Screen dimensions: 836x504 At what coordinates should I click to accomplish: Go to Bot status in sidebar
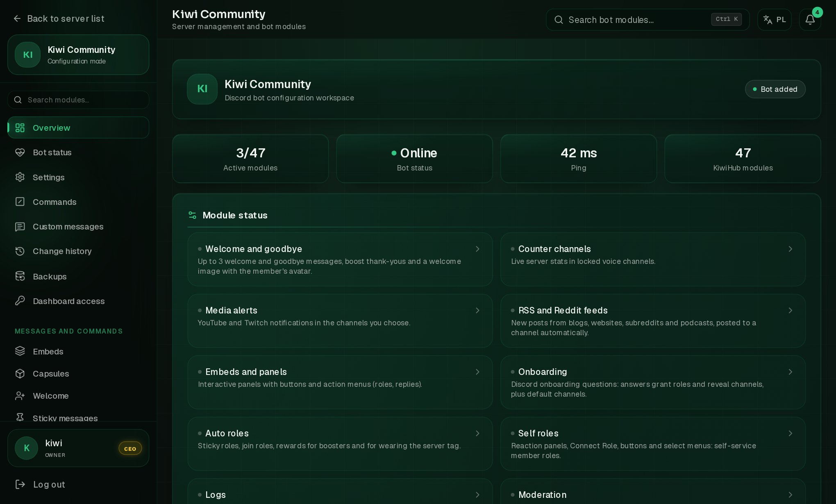[x=78, y=152]
